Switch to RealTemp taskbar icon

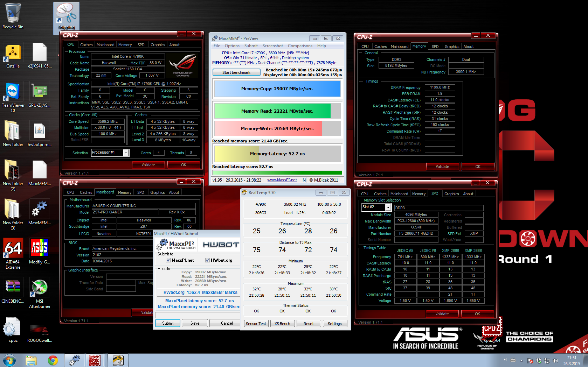coord(118,360)
